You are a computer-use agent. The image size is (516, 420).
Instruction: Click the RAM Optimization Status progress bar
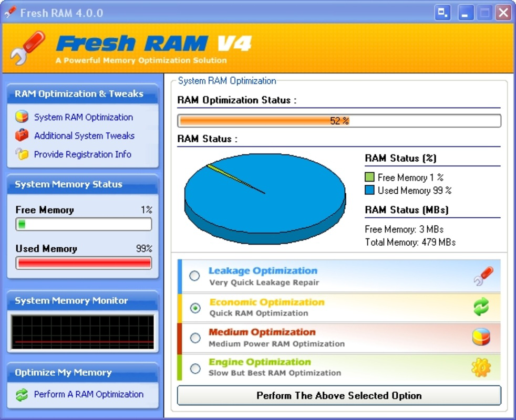339,121
